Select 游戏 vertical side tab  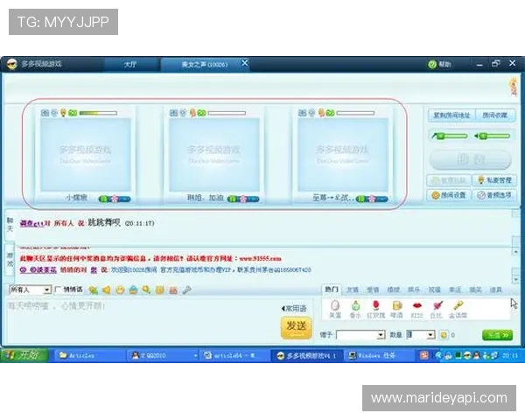click(10, 260)
